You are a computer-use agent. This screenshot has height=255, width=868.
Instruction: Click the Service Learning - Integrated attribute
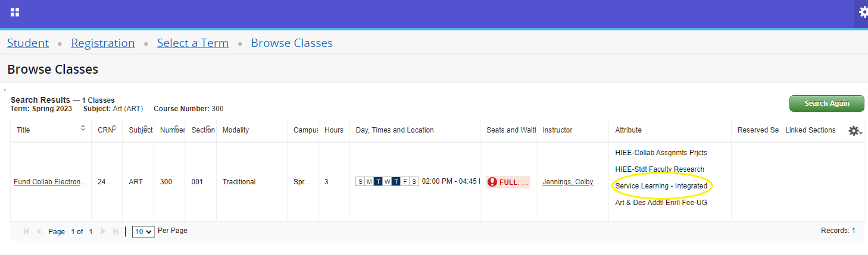click(x=661, y=186)
